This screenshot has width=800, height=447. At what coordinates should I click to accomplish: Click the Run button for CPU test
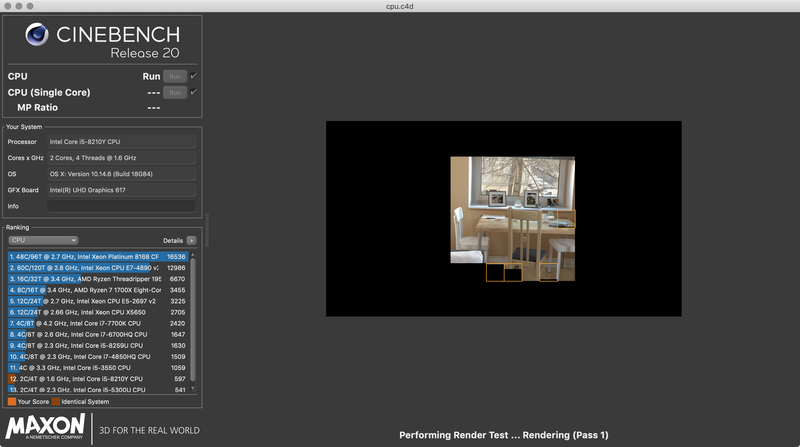[175, 77]
